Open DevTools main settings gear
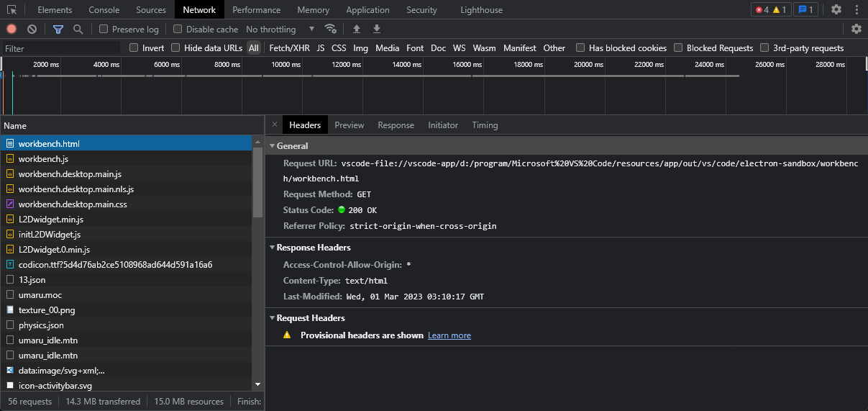 point(836,9)
